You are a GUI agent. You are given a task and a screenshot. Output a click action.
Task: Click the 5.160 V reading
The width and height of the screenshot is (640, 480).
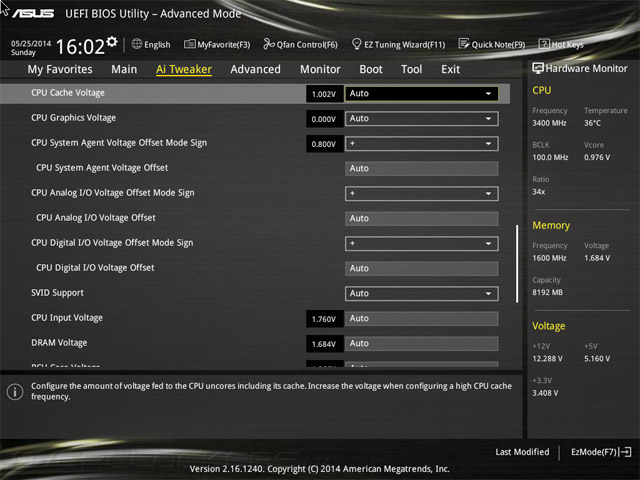pos(597,358)
